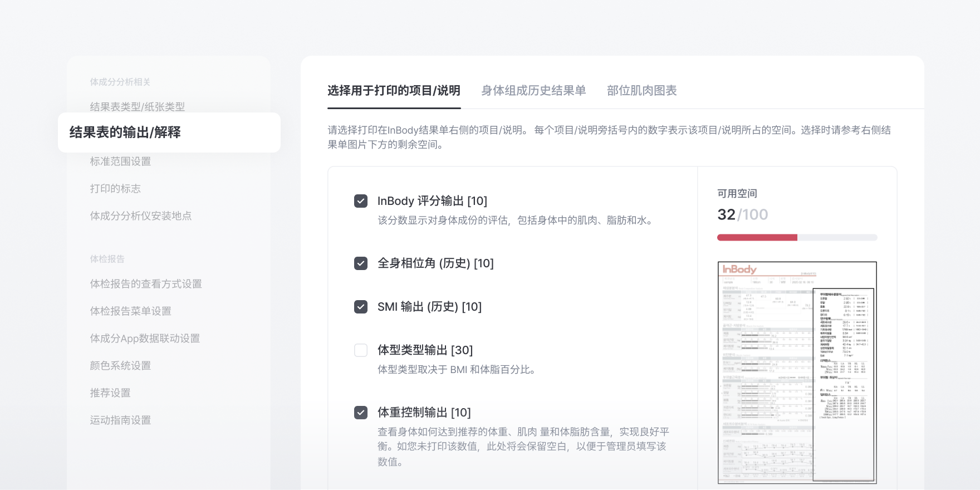
Task: Open 体成分分析仪安装地点 settings
Action: [x=141, y=216]
